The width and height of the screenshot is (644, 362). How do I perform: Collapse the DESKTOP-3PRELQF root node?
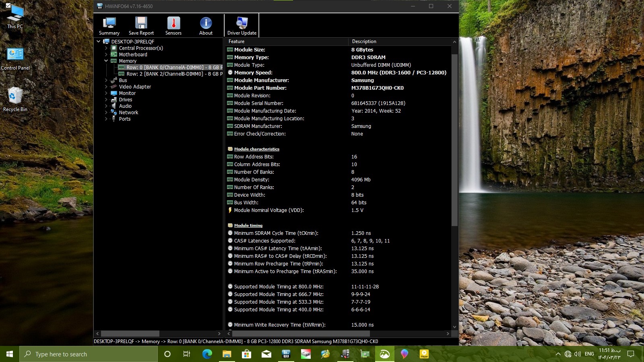tap(99, 41)
